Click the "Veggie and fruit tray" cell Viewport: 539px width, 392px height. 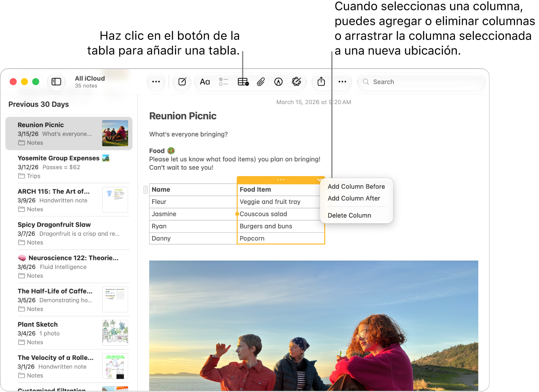pyautogui.click(x=281, y=202)
